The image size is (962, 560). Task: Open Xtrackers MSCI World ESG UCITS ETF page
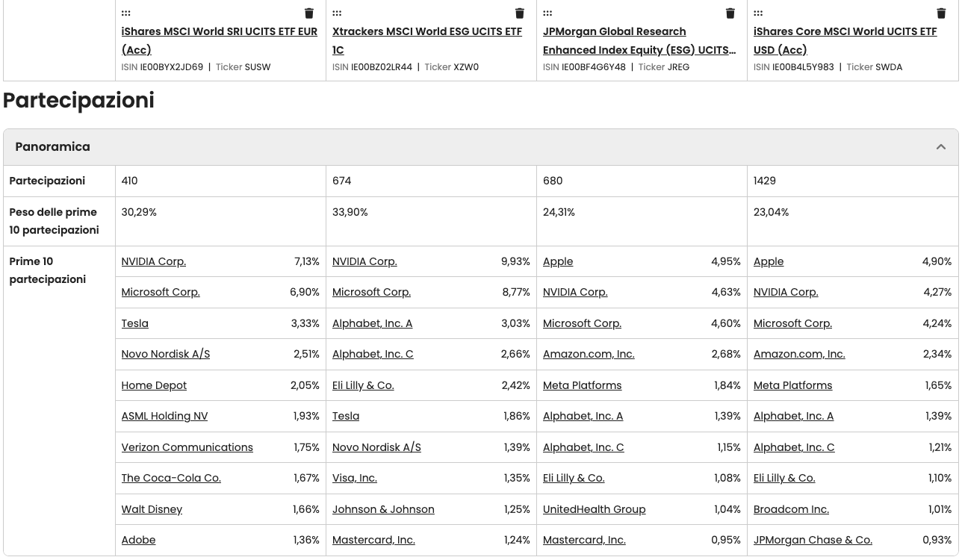click(x=427, y=40)
